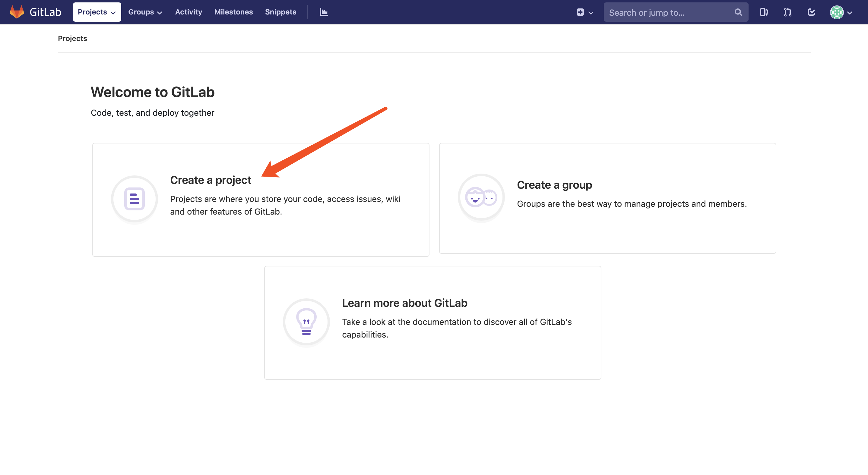Viewport: 868px width, 475px height.
Task: Click the GitLab wordmark text
Action: [x=46, y=12]
